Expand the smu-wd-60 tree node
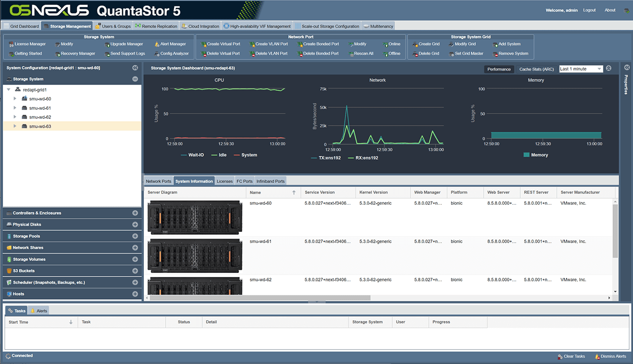633x364 pixels. (15, 98)
